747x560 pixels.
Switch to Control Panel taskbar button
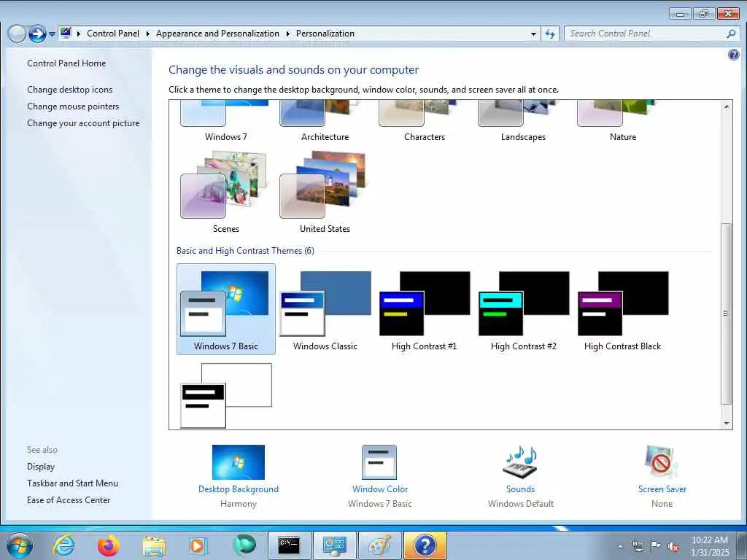pos(334,545)
